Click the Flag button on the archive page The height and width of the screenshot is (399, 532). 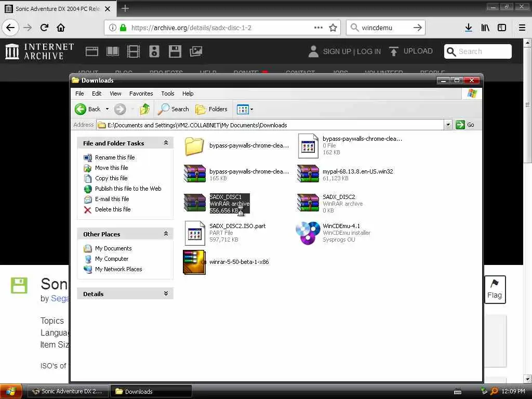[495, 289]
